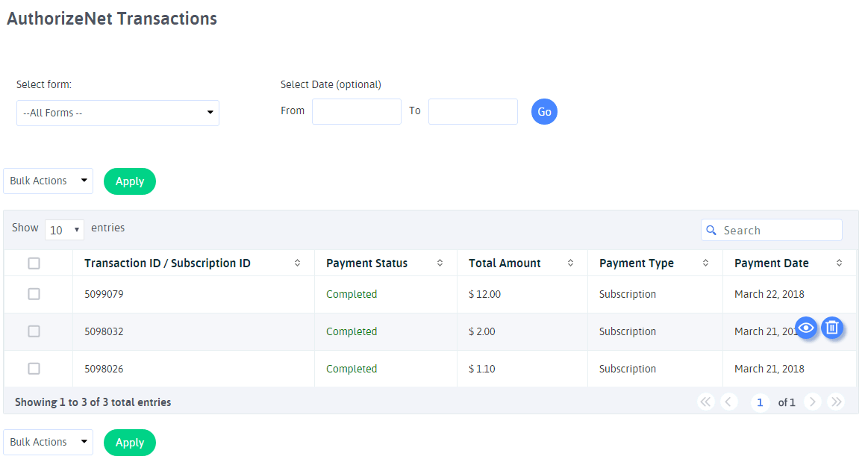Click the From date input field

coord(356,111)
